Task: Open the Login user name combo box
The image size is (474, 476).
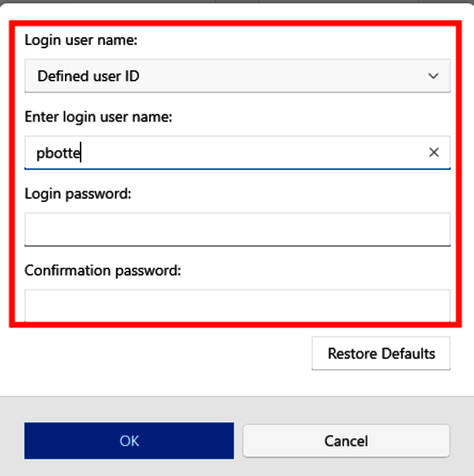Action: tap(237, 77)
